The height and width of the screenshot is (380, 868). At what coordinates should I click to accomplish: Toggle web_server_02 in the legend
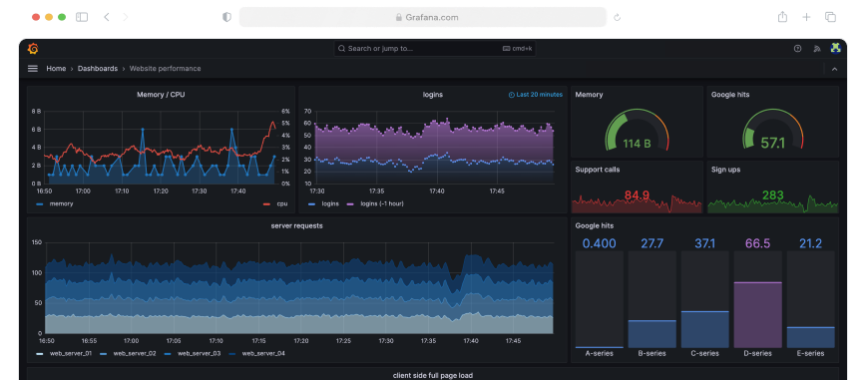[x=135, y=353]
